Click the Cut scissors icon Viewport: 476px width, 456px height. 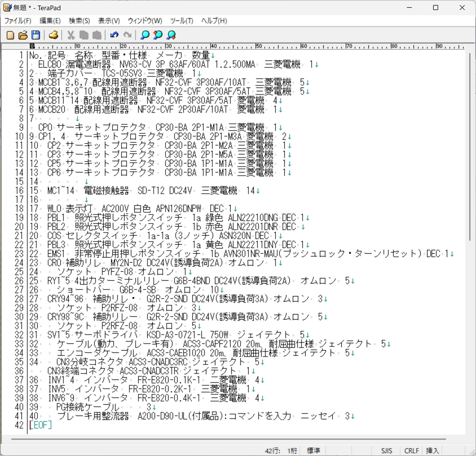click(x=71, y=35)
